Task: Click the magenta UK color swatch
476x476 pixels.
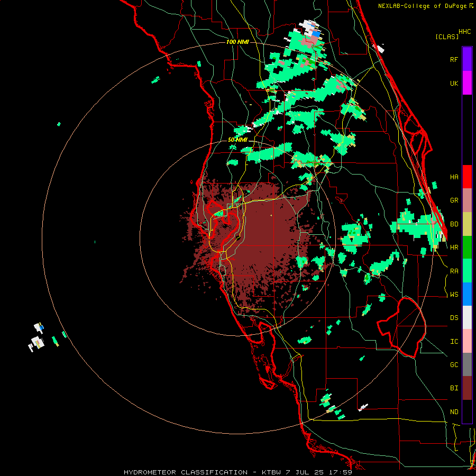Action: pyautogui.click(x=467, y=83)
